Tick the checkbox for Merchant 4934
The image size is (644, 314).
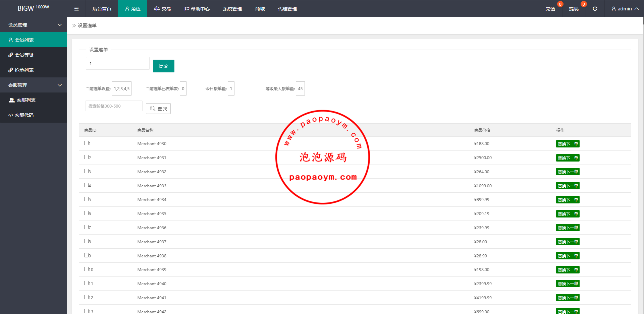86,199
